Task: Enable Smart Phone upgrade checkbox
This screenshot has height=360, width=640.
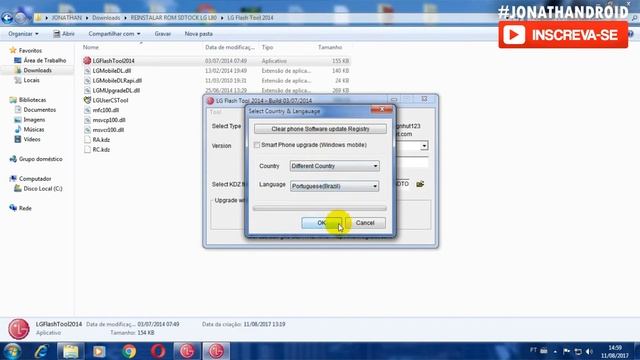Action: (257, 145)
